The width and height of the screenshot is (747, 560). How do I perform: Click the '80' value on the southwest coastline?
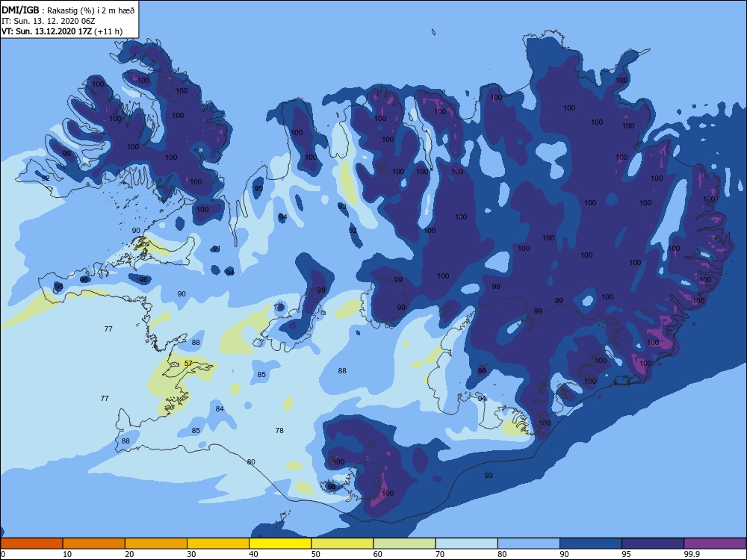coord(251,462)
